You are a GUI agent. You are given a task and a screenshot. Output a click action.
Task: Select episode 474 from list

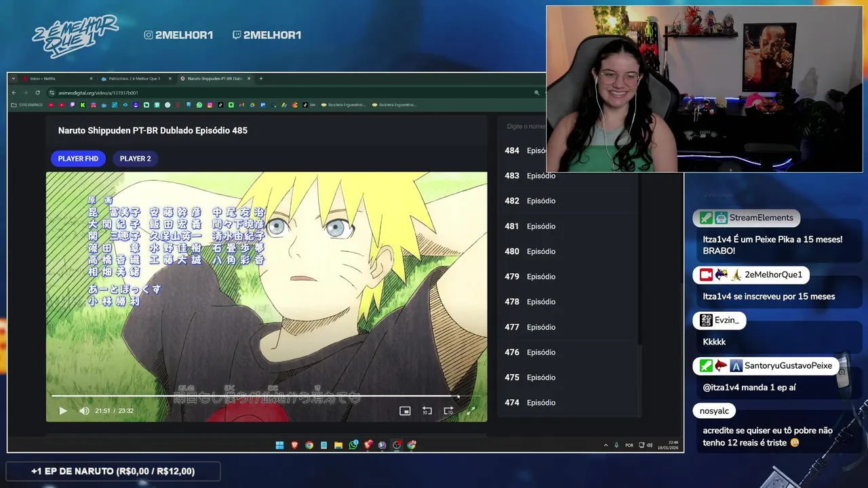click(568, 403)
